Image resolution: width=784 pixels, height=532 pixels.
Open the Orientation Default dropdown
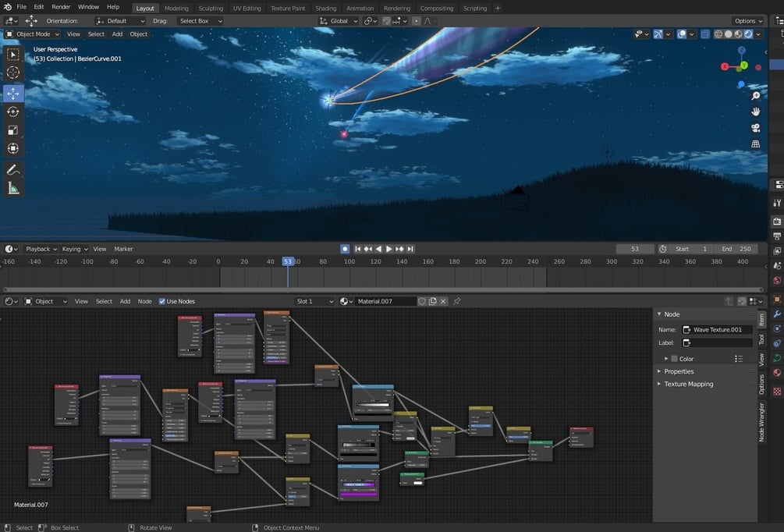click(x=120, y=21)
